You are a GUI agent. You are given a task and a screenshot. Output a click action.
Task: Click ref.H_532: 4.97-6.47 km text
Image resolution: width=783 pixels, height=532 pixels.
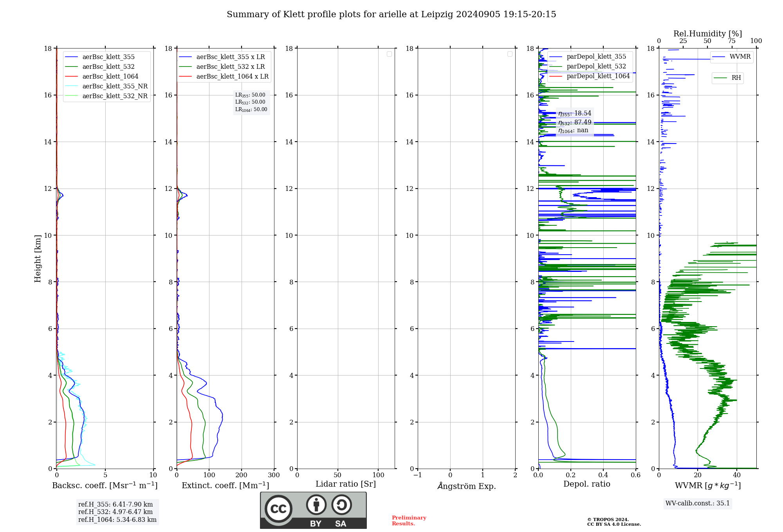115,512
